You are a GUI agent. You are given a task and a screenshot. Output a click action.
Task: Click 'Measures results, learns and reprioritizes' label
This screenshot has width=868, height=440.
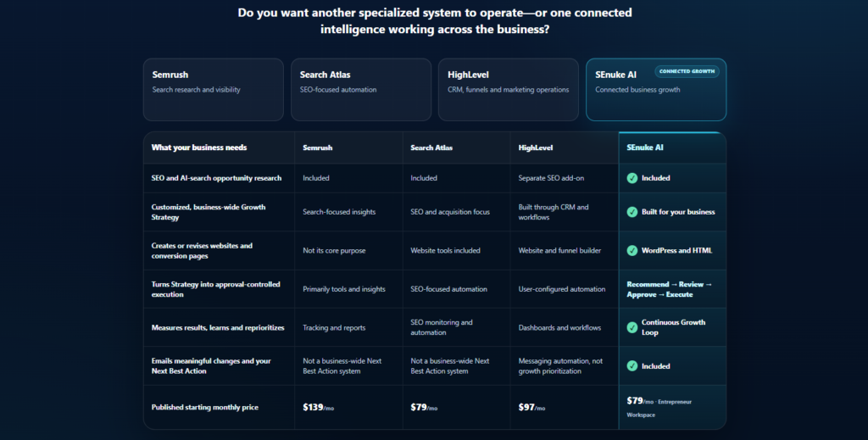218,327
